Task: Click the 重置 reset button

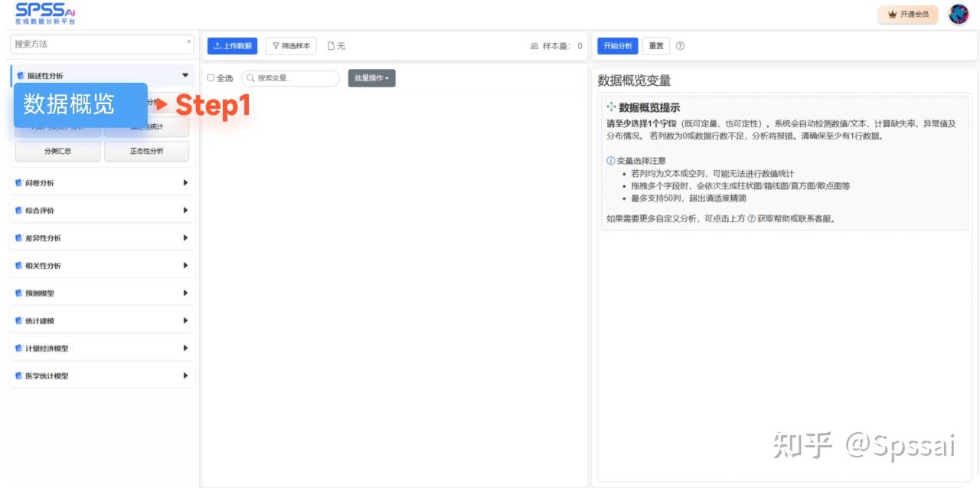Action: click(655, 46)
